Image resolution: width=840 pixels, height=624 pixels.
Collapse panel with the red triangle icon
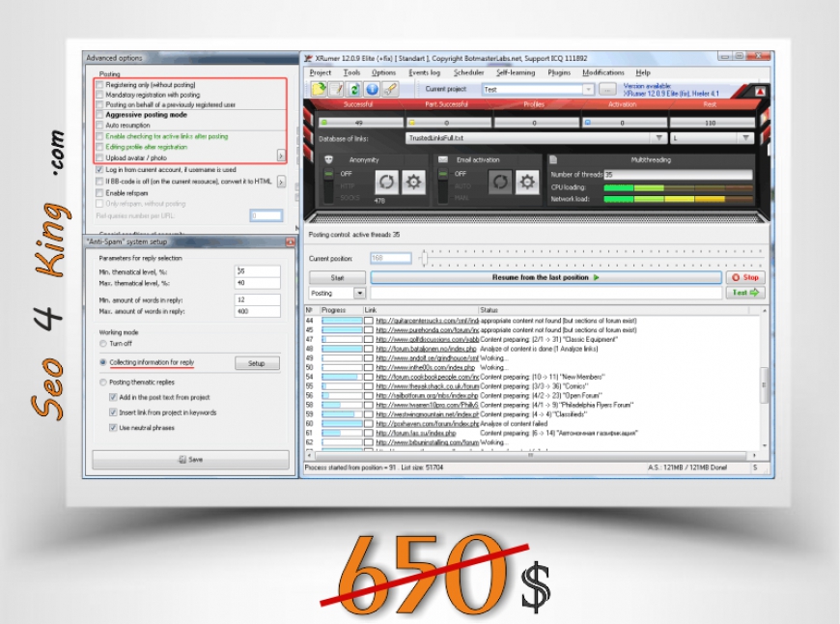pyautogui.click(x=760, y=92)
